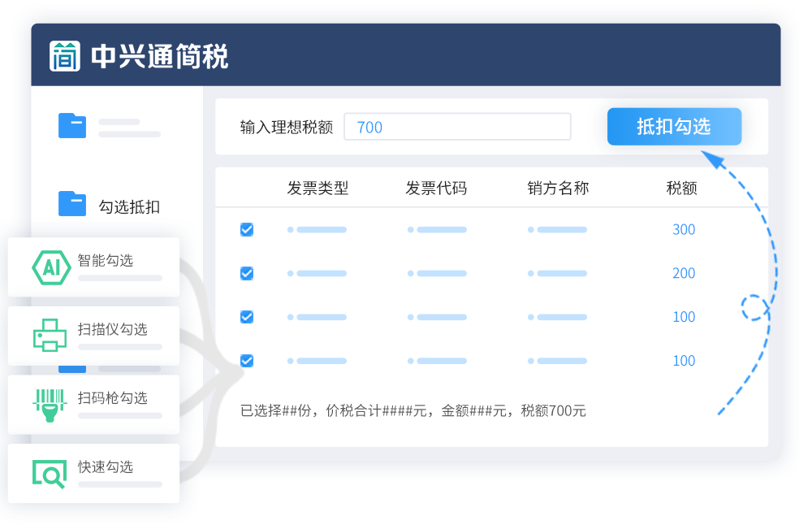Select the 智能勾选 option
812x525 pixels.
pyautogui.click(x=93, y=267)
